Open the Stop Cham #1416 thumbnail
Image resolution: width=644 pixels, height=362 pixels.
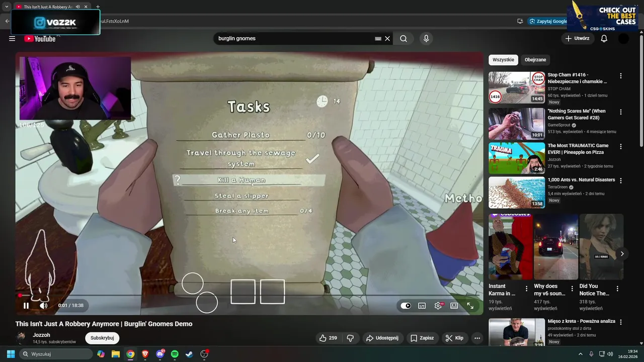[x=517, y=87]
